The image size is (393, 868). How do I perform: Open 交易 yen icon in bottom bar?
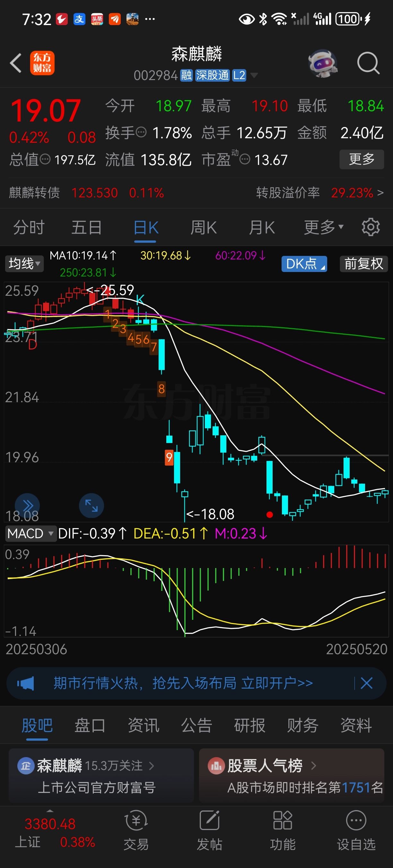136,820
